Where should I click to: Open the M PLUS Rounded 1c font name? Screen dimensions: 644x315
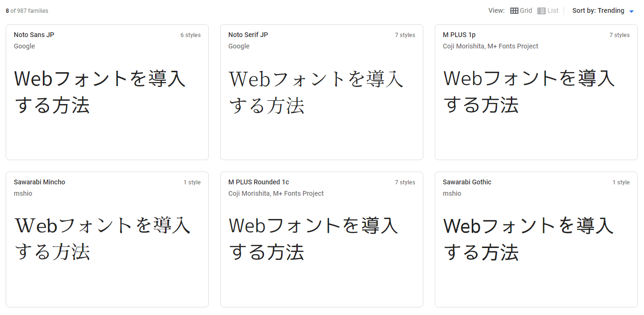pos(259,182)
